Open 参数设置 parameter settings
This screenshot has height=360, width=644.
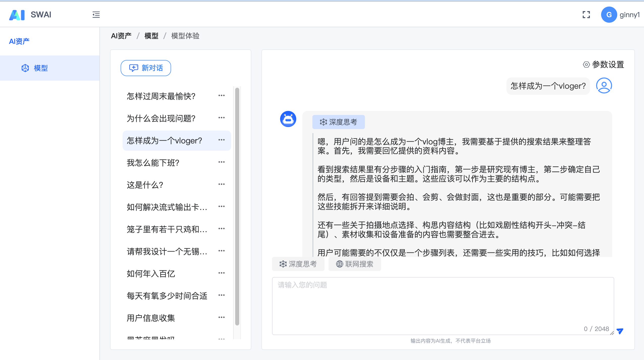pos(604,65)
